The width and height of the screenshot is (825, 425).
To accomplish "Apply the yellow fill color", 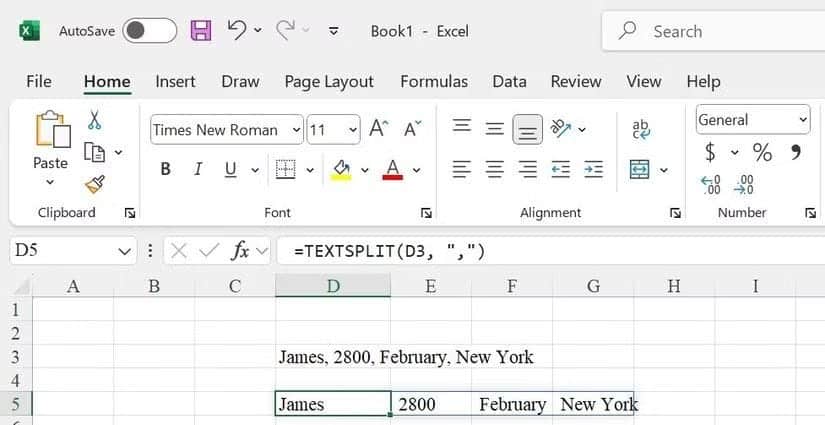I will tap(341, 170).
